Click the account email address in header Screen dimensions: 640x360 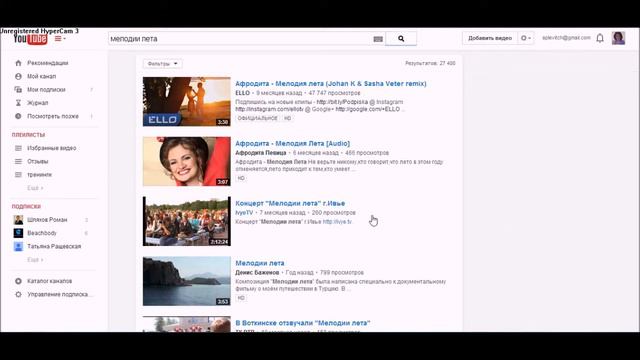(566, 38)
